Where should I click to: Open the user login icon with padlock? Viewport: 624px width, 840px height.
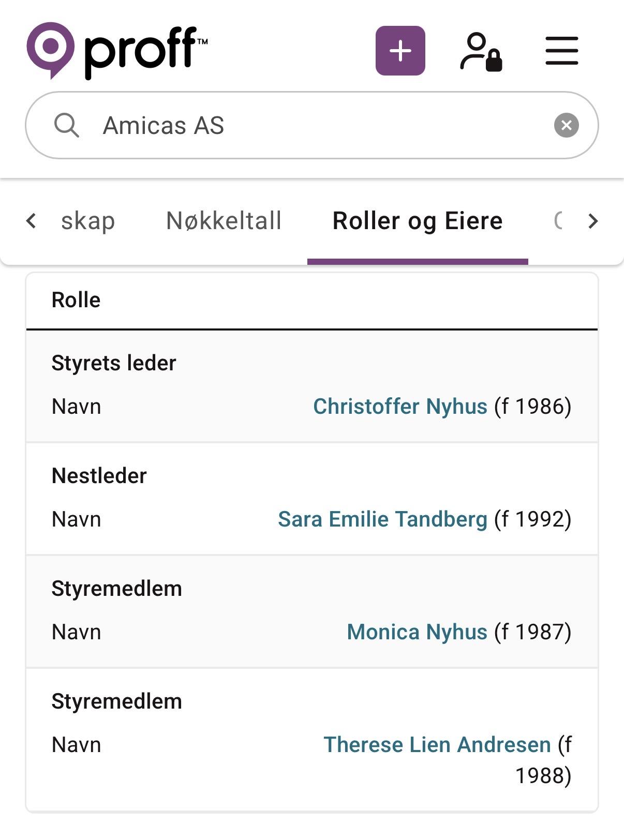coord(481,51)
